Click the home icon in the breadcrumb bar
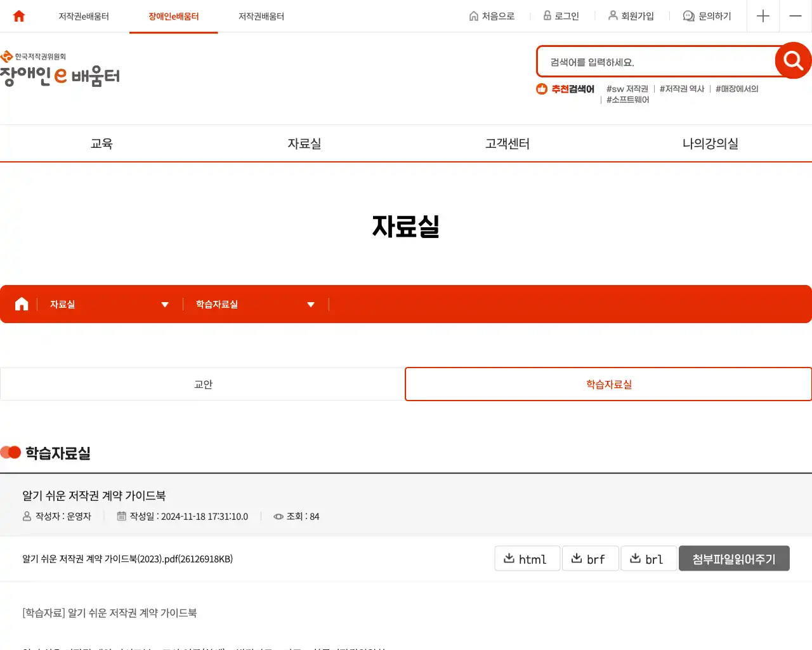812x650 pixels. pyautogui.click(x=20, y=303)
